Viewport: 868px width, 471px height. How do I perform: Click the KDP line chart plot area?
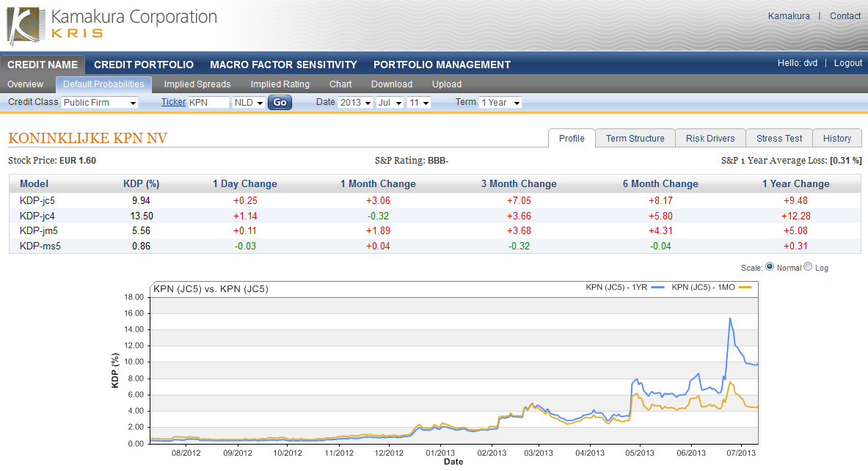pos(454,370)
